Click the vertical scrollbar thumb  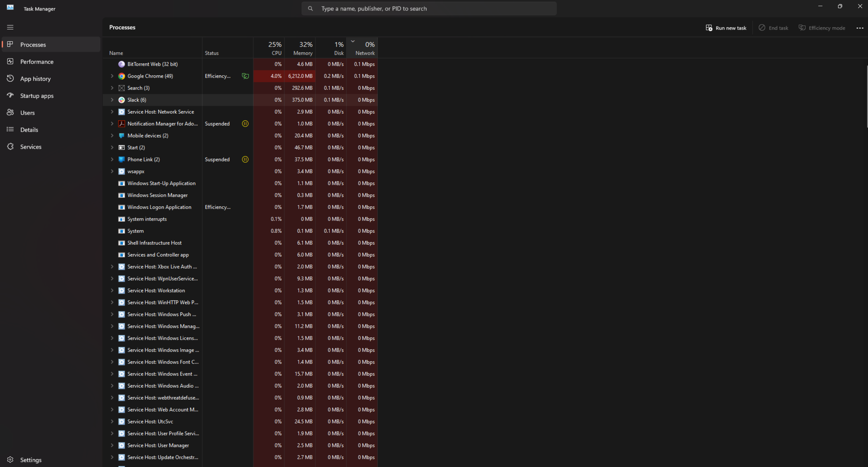click(867, 96)
